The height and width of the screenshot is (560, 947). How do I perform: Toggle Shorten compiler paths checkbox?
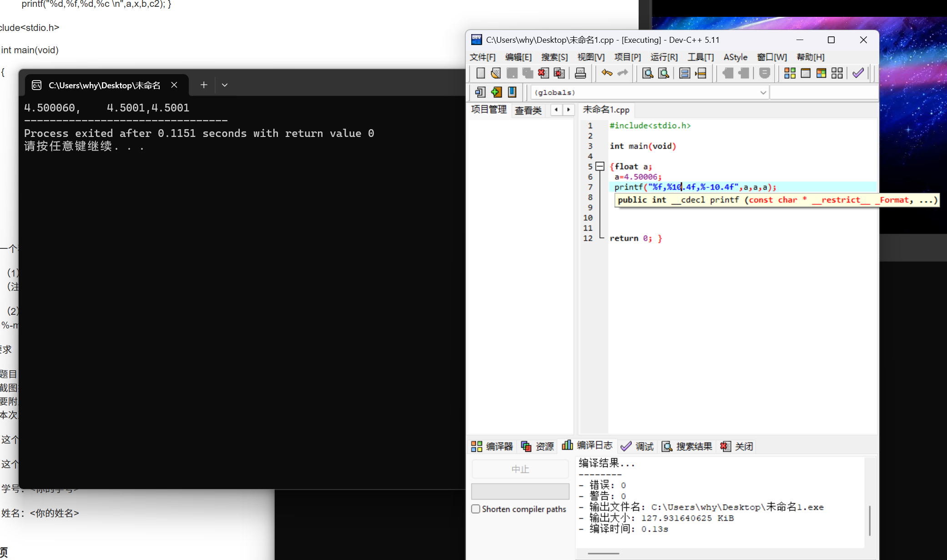point(476,509)
